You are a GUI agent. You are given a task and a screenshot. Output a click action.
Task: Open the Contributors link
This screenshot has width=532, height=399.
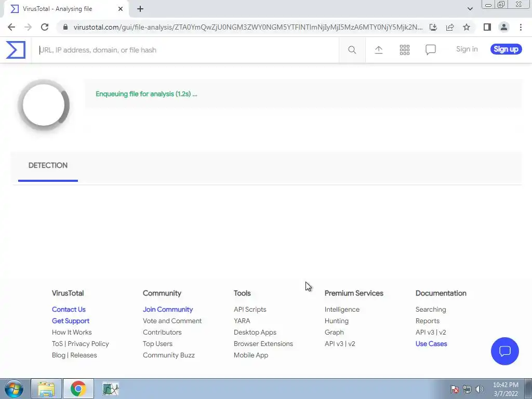[162, 332]
